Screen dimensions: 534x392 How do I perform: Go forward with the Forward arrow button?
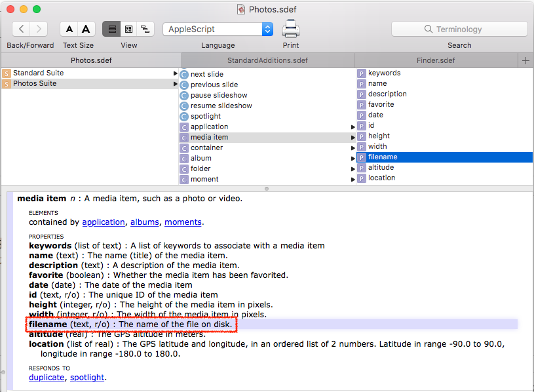[39, 29]
